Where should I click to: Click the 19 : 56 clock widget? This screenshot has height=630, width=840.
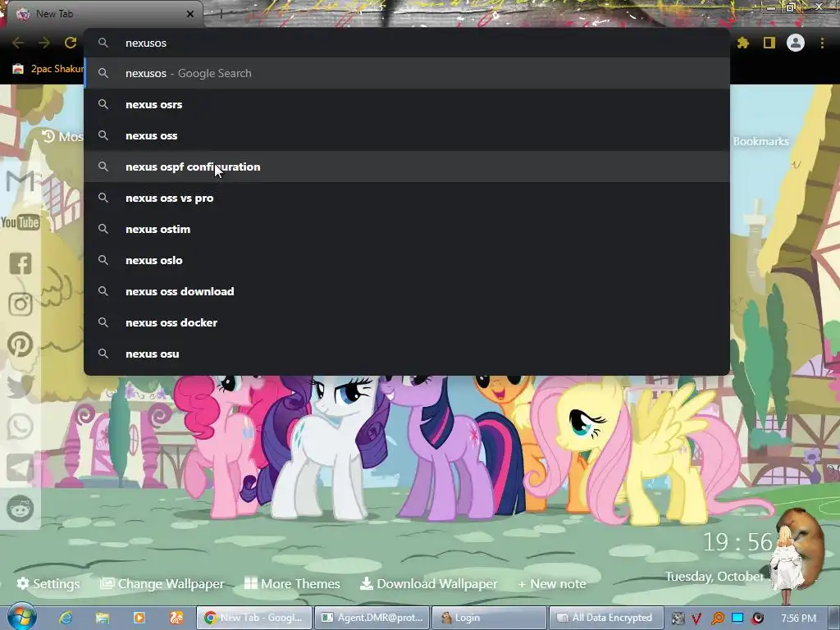pyautogui.click(x=737, y=542)
